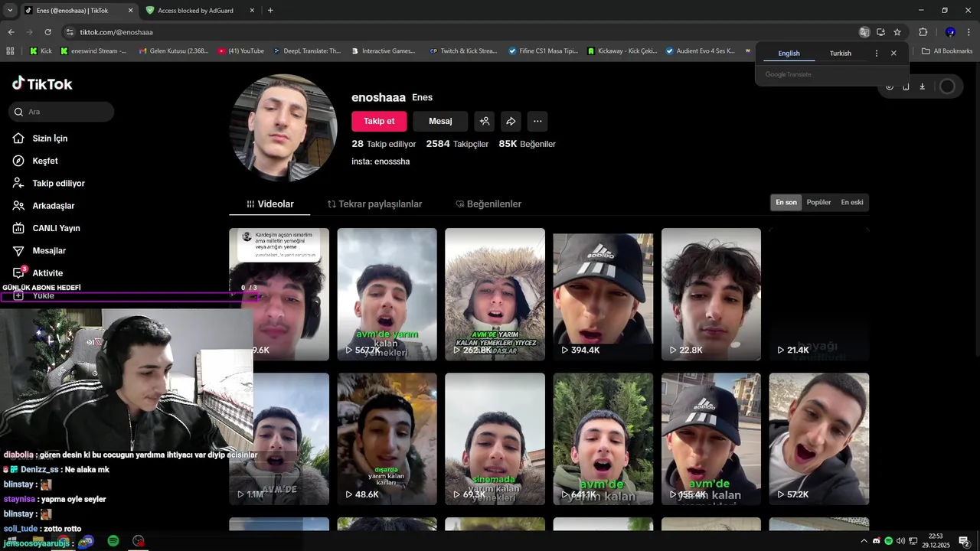Open the video with 22.8K views
This screenshot has height=551, width=980.
(x=711, y=294)
